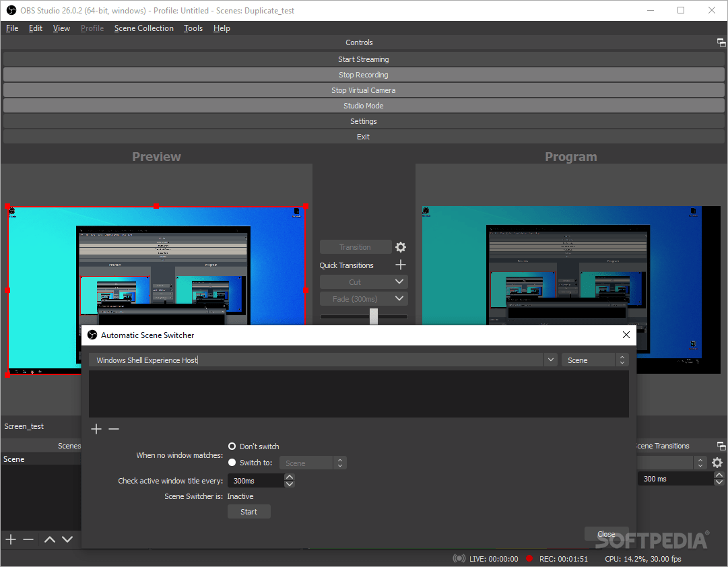Open the View menu
The width and height of the screenshot is (728, 567).
(61, 28)
